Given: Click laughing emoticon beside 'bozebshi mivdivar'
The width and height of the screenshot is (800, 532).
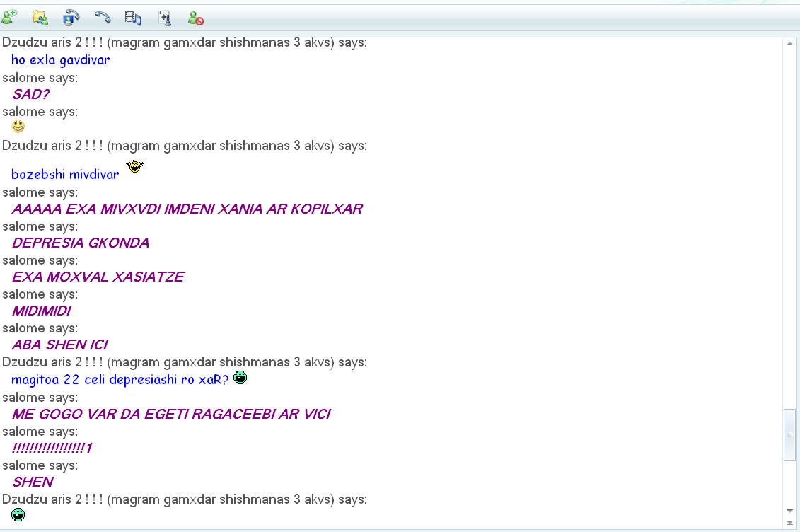Looking at the screenshot, I should (x=134, y=166).
